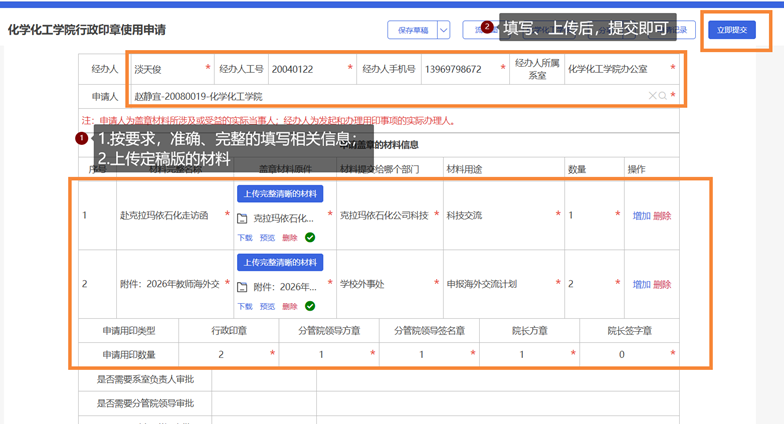Viewport: 784px width, 424px height.
Task: Upload material via row 1 上传完整清晰的材料
Action: tap(280, 194)
